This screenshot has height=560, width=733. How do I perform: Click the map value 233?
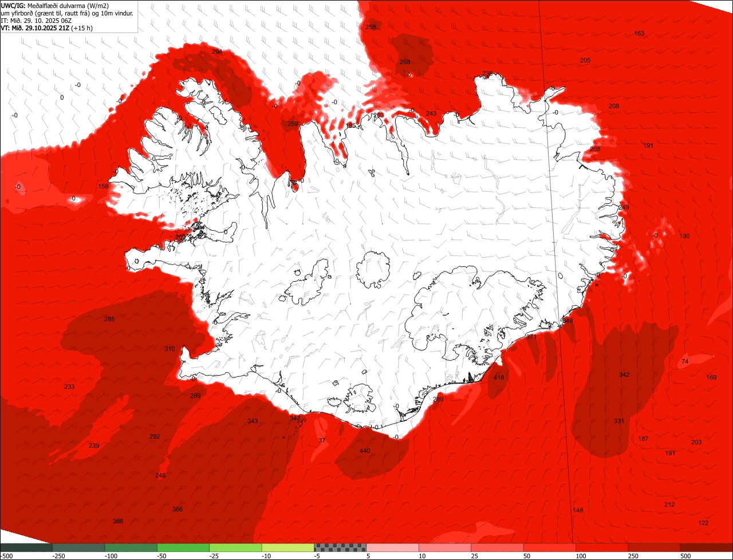pyautogui.click(x=69, y=387)
